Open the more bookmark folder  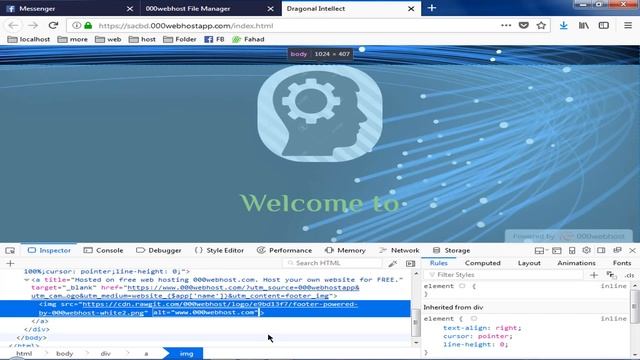(73, 39)
